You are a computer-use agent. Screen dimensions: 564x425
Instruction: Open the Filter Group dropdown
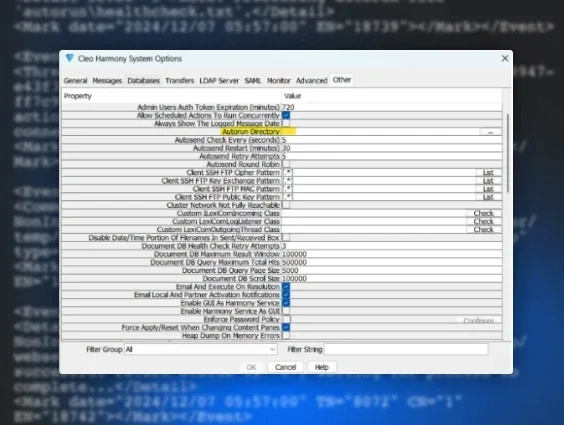(x=200, y=349)
